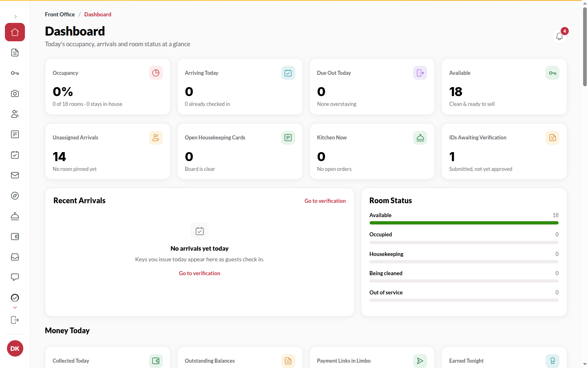Screen dimensions: 588x368
Task: Click the Outstanding Balances document icon
Action: tap(288, 361)
